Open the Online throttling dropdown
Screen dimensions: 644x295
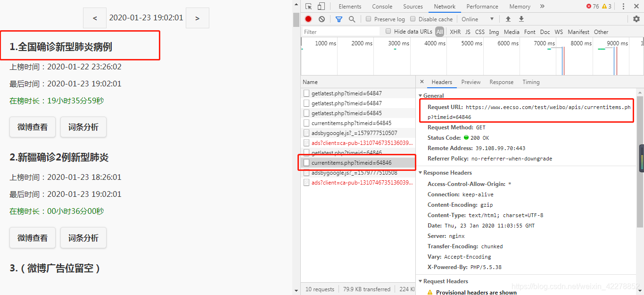point(478,19)
